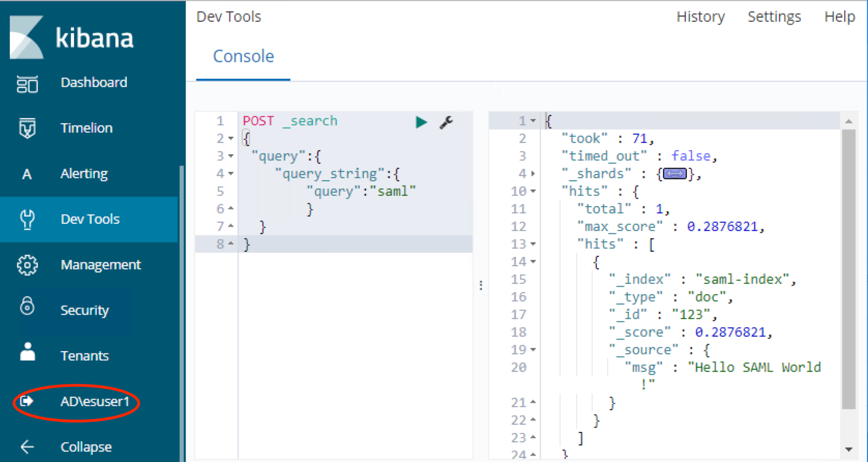Click the "timed_out" false value

[691, 156]
